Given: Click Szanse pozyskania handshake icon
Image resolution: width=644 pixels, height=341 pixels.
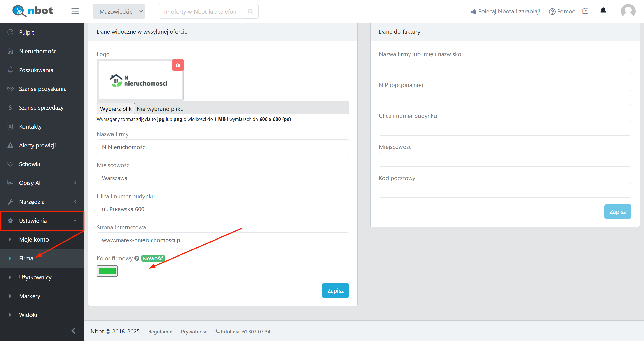Looking at the screenshot, I should pyautogui.click(x=10, y=89).
